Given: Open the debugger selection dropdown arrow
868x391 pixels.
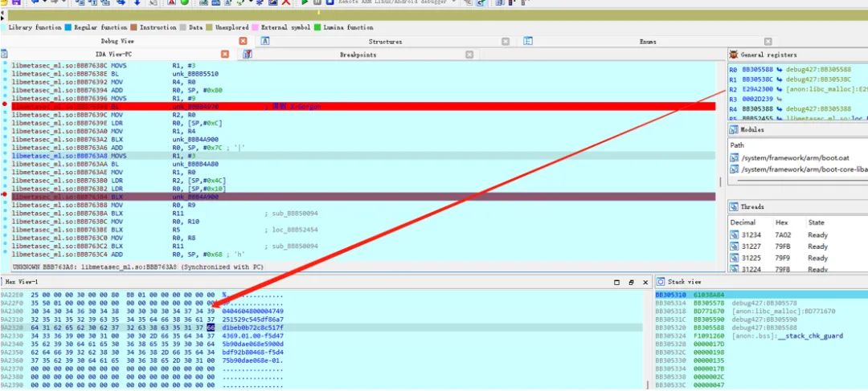Looking at the screenshot, I should (453, 2).
